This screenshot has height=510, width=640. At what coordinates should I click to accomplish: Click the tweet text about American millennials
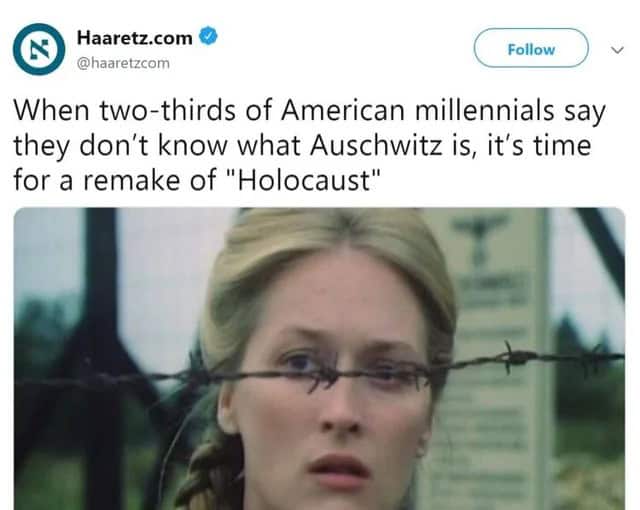pos(309,145)
